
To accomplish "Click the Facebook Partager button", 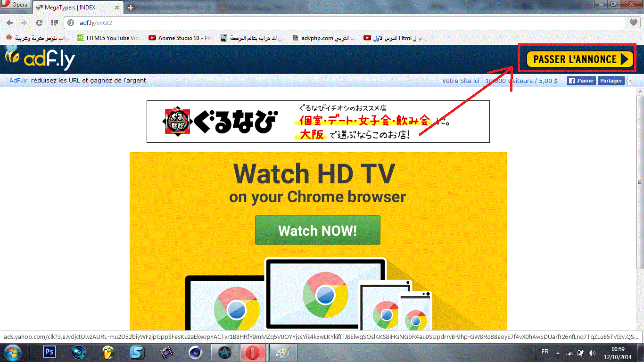I will tap(611, 81).
